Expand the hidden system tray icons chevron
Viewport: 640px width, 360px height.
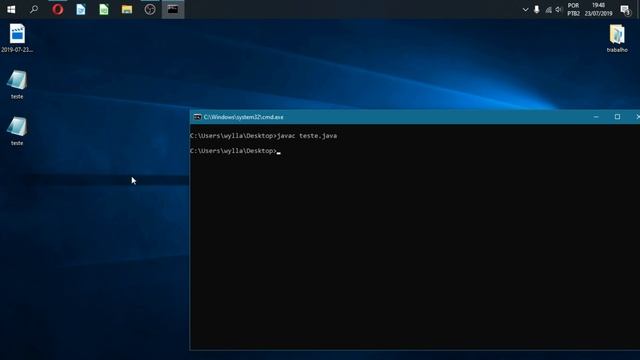point(525,9)
